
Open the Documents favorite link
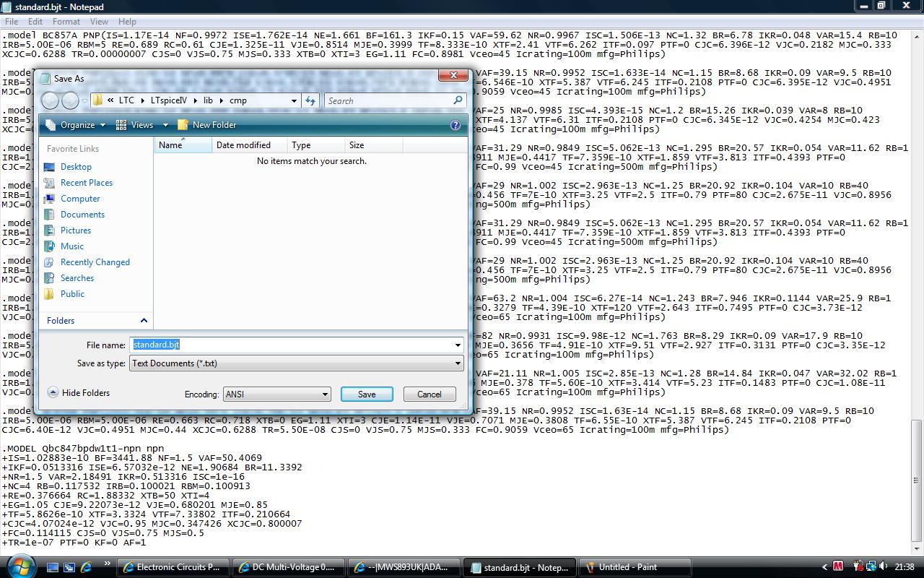[82, 215]
